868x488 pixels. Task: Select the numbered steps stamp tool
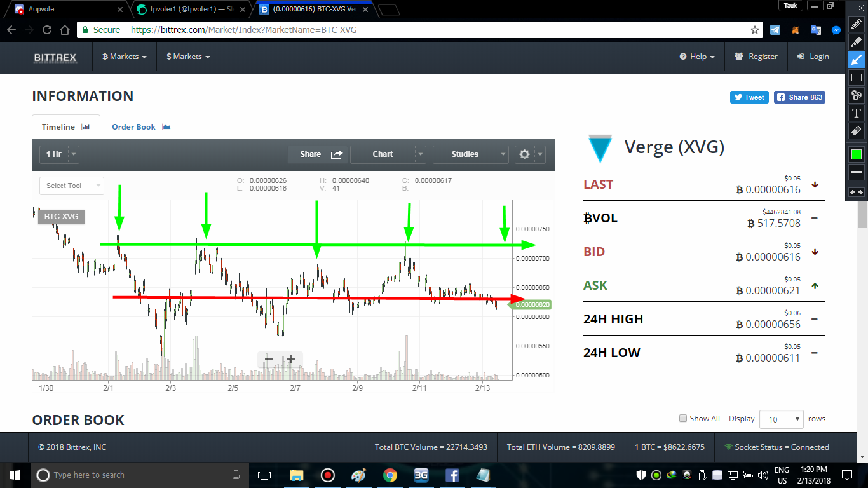point(857,95)
